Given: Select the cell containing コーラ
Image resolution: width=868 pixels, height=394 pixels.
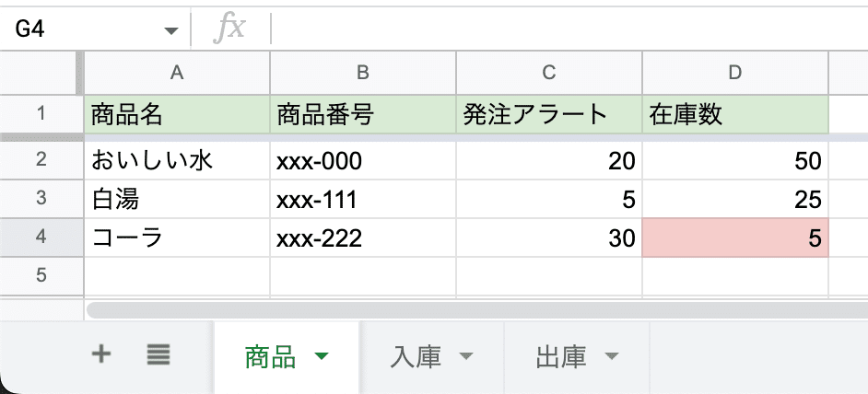Looking at the screenshot, I should pyautogui.click(x=177, y=238).
